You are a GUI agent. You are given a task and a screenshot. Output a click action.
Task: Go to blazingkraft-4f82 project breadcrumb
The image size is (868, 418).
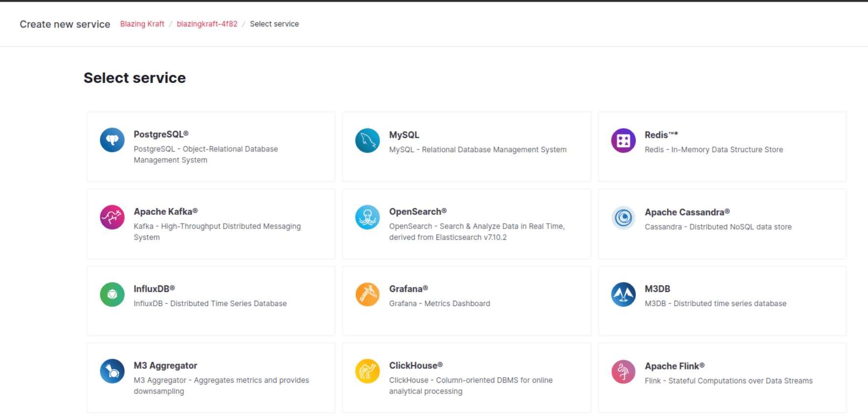[x=207, y=24]
